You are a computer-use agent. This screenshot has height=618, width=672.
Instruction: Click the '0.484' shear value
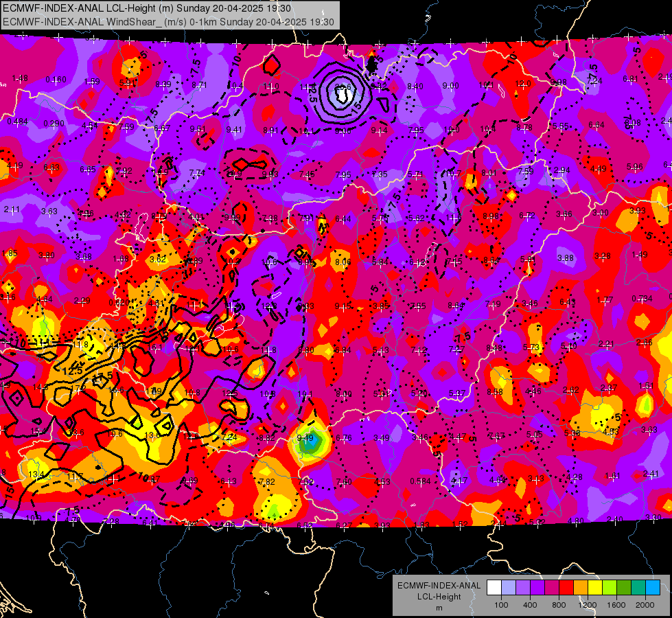pyautogui.click(x=18, y=122)
